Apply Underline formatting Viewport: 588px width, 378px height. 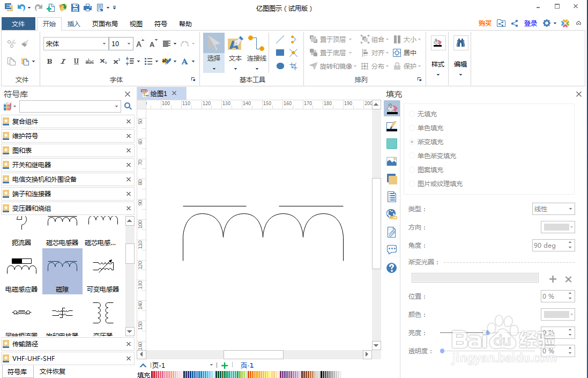pos(76,62)
